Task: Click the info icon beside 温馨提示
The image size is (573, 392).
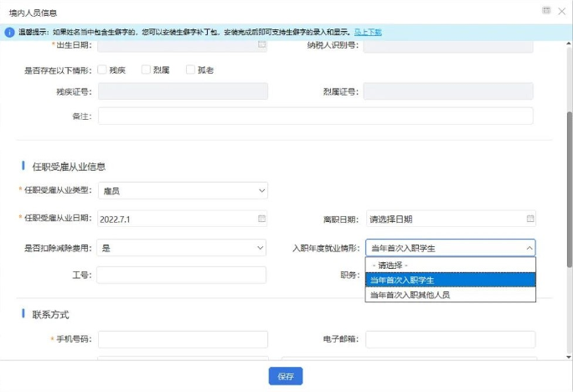Action: click(10, 32)
